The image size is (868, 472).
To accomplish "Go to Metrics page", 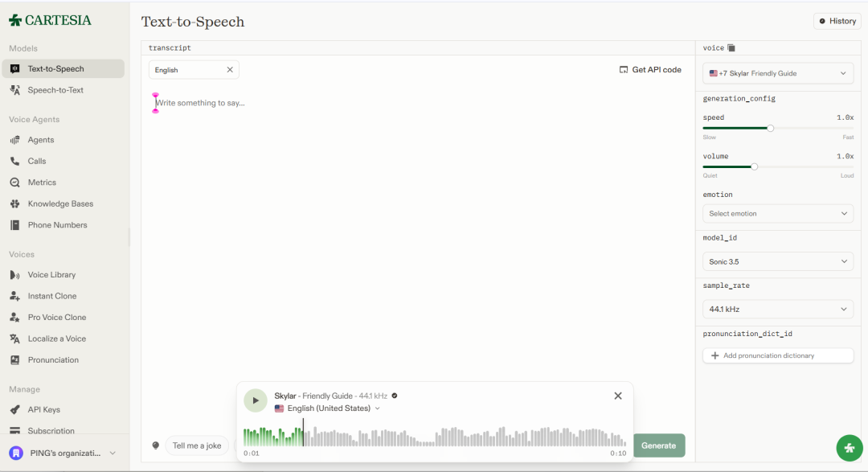I will [63, 183].
